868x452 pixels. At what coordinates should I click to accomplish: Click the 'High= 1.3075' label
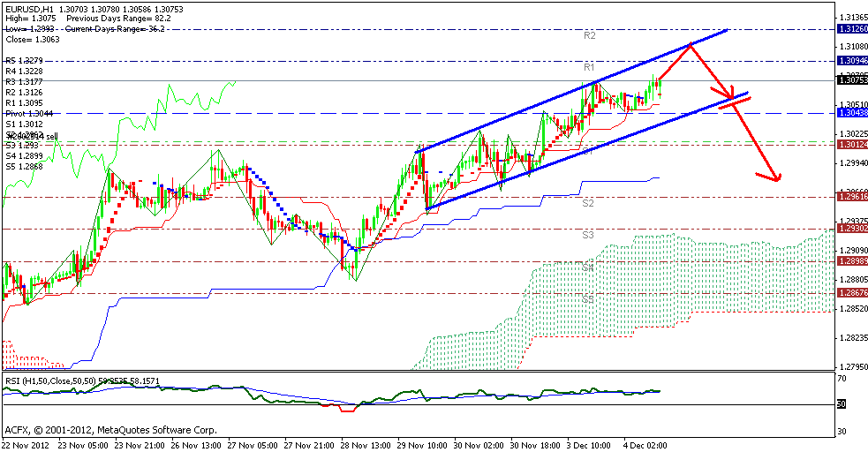tap(30, 19)
